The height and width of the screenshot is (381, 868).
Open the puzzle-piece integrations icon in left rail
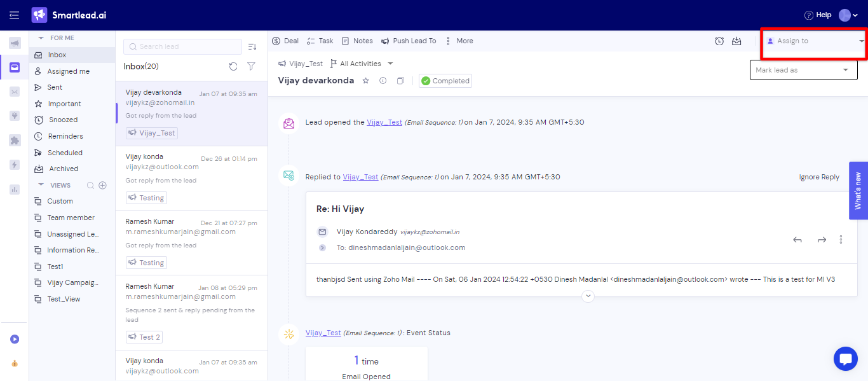point(14,140)
